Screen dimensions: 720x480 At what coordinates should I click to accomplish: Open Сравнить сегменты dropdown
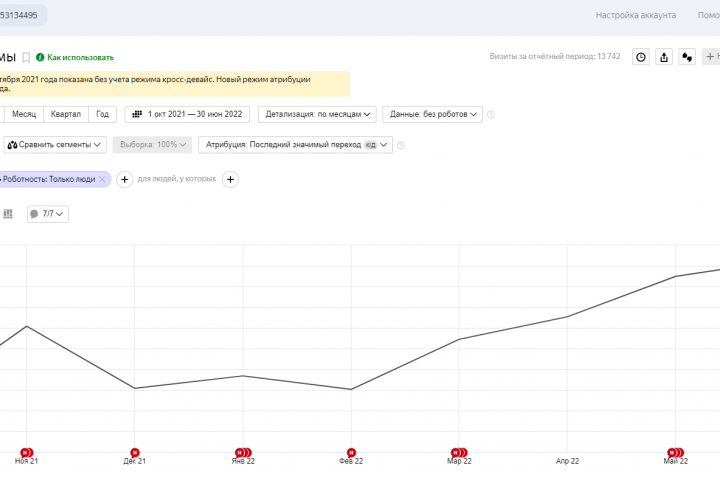tap(55, 145)
